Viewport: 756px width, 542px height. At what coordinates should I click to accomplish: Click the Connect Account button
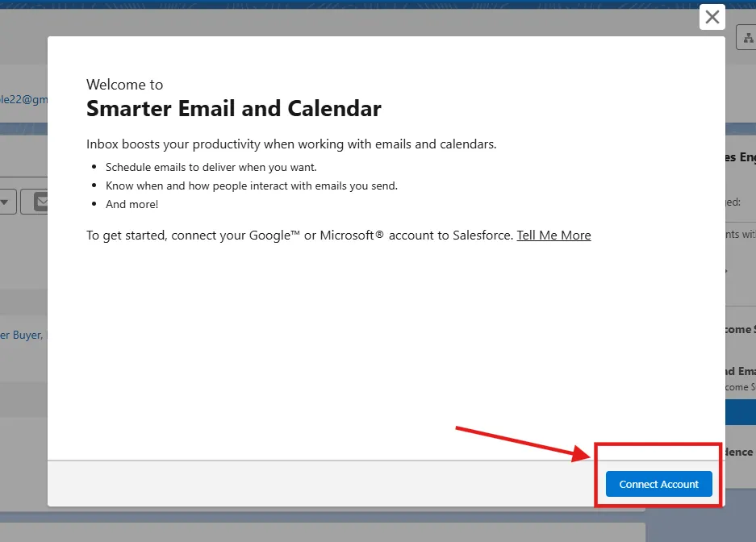point(658,484)
